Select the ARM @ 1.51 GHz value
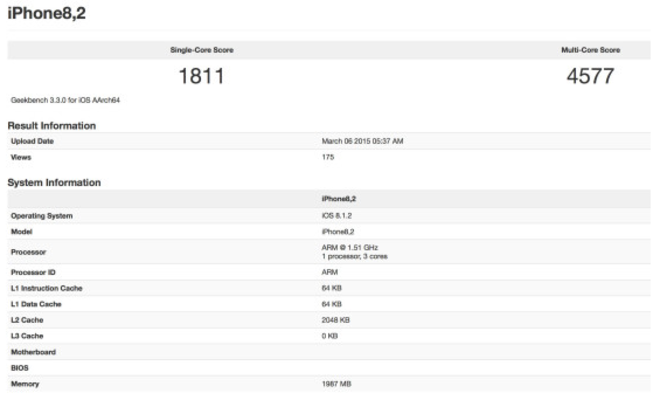This screenshot has width=653, height=400. [x=350, y=248]
